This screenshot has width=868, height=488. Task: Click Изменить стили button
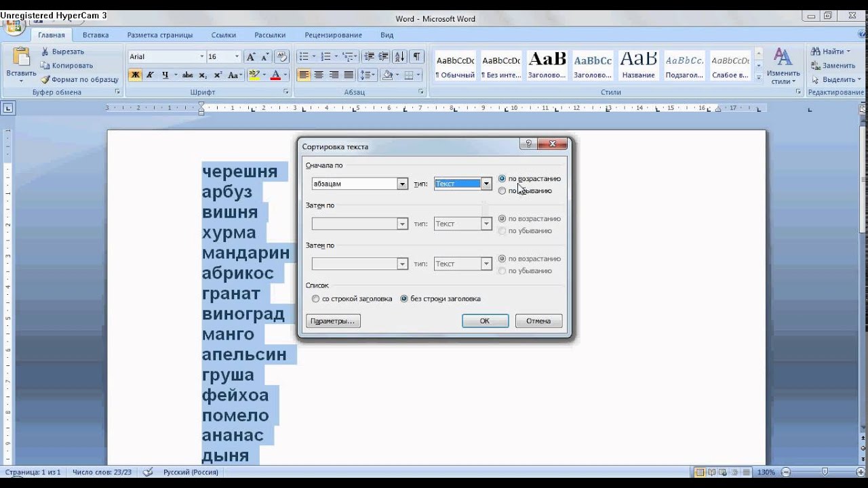click(x=783, y=66)
